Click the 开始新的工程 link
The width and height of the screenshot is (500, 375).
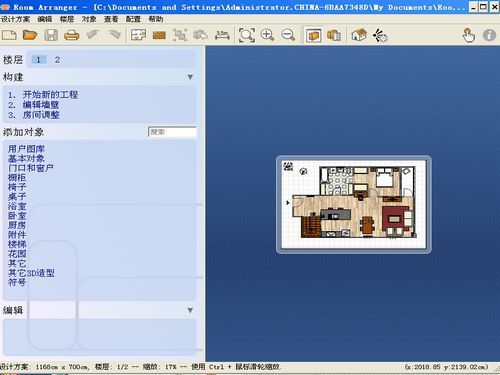pos(50,95)
